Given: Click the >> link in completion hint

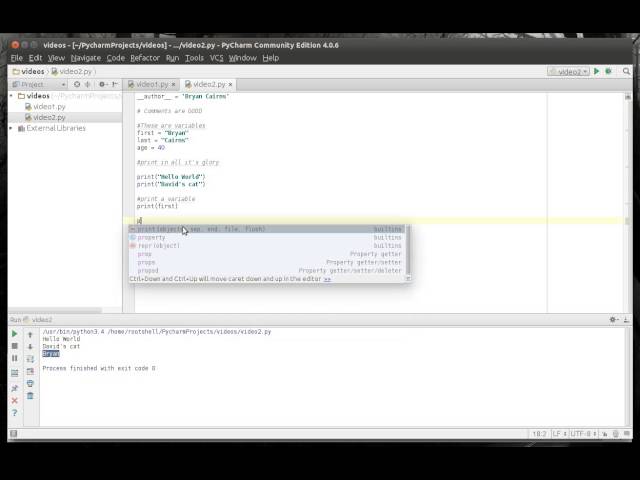Looking at the screenshot, I should pos(327,279).
